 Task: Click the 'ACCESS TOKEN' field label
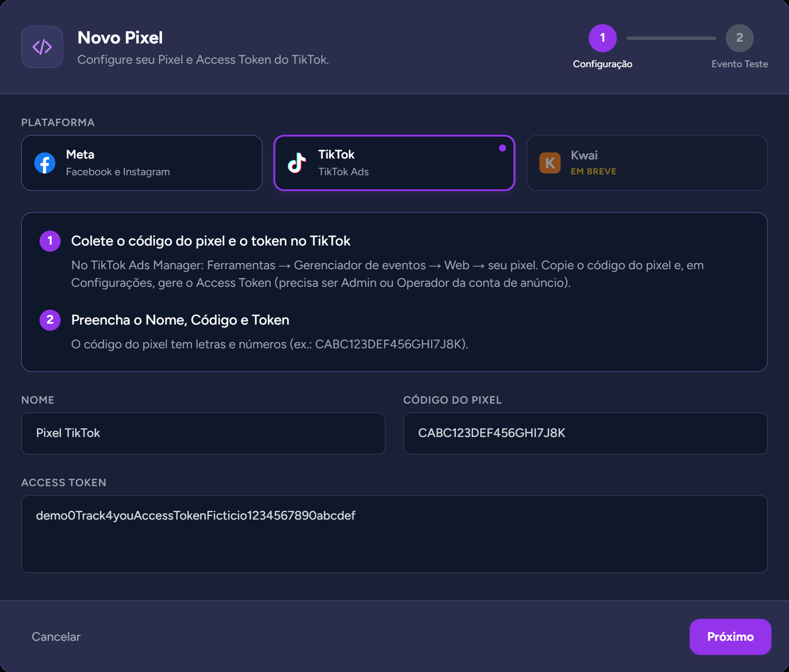click(x=64, y=483)
